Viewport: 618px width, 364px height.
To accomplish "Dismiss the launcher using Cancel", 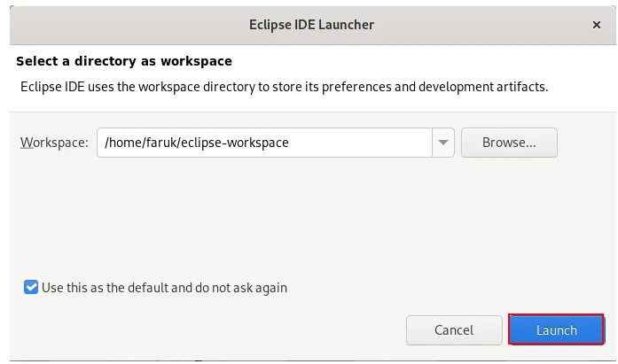I will (453, 330).
